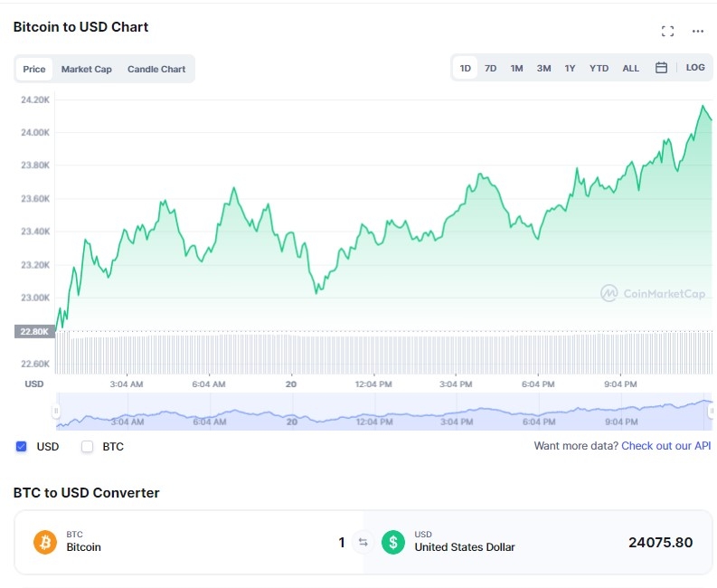The image size is (717, 588).
Task: Toggle LOG scale on the chart
Action: click(694, 68)
